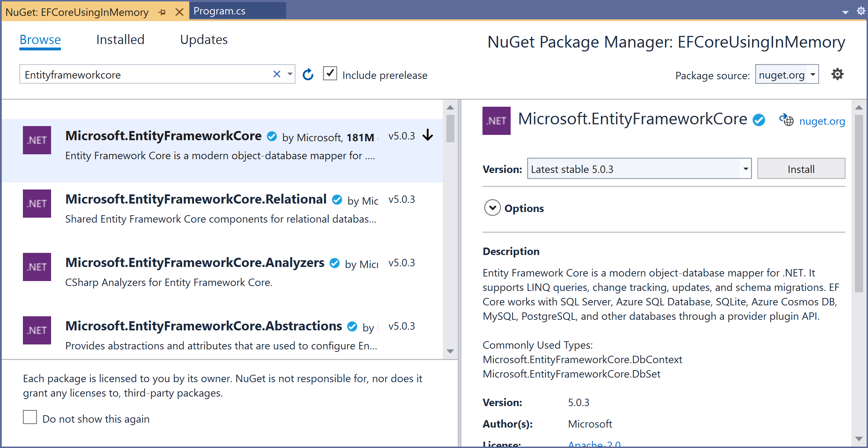Switch to the Updates tab
The height and width of the screenshot is (448, 868).
coord(204,40)
